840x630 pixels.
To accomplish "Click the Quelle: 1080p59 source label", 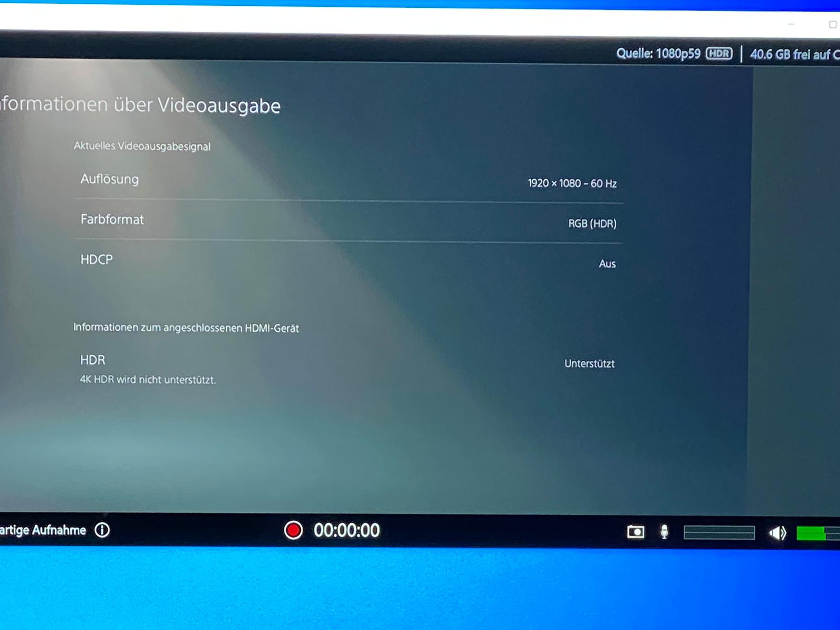I will (658, 54).
